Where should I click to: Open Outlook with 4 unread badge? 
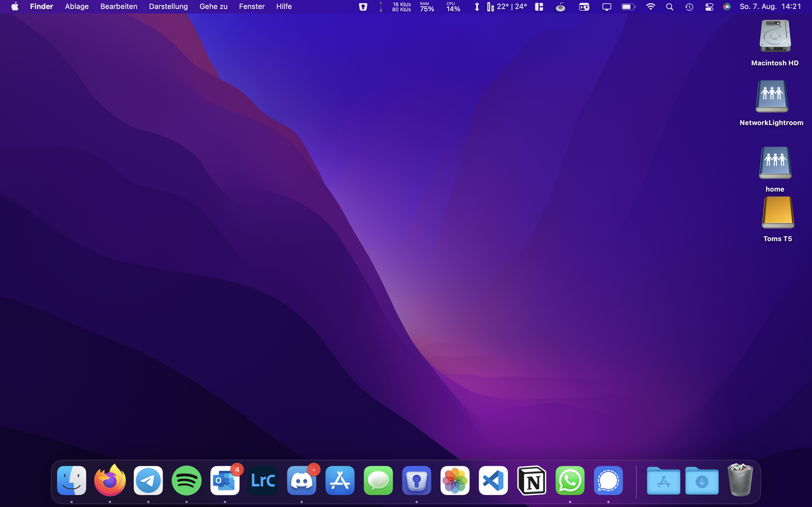pos(225,481)
